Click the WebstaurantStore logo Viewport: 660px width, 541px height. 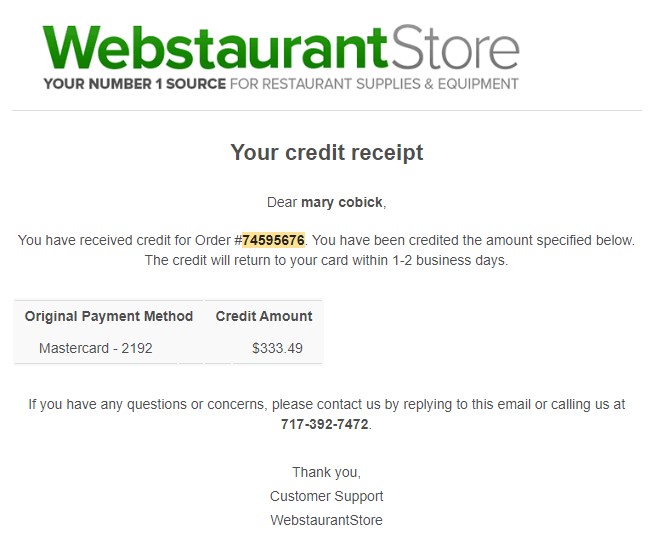click(x=281, y=57)
